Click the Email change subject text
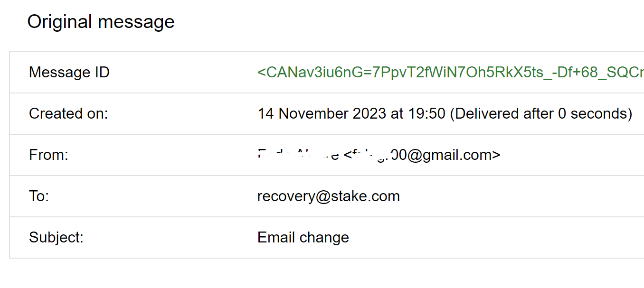This screenshot has height=288, width=644. click(x=303, y=237)
